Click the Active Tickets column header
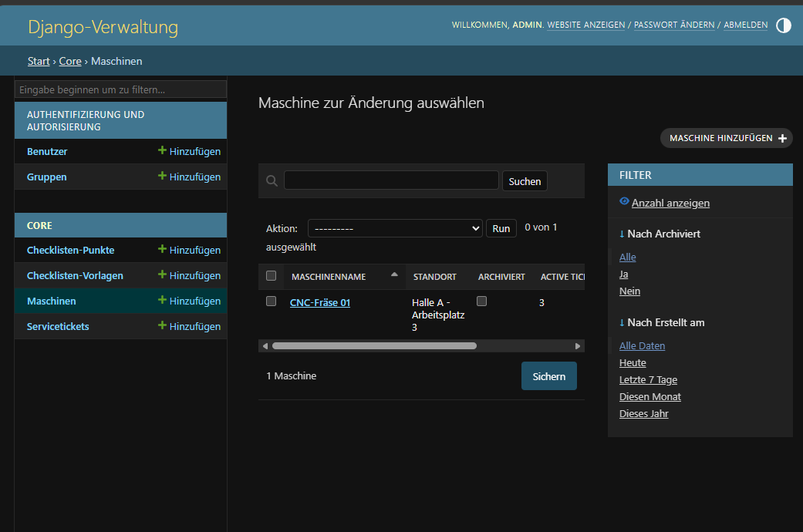 pyautogui.click(x=562, y=277)
